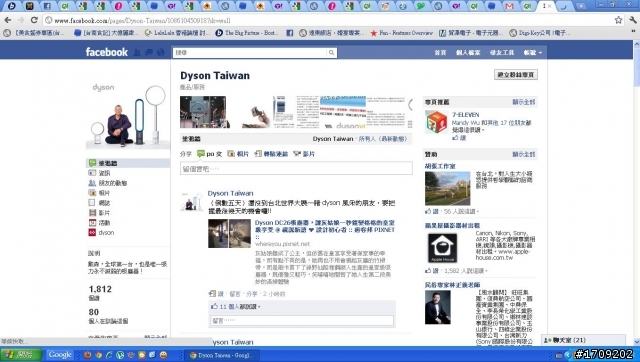Open 個人檔案 profile menu item

[468, 53]
